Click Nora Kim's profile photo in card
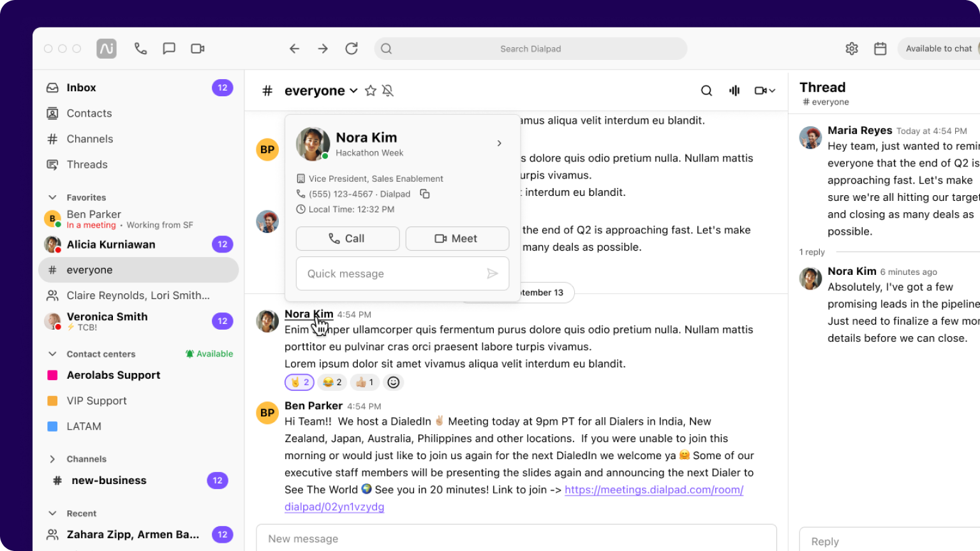Screen dimensions: 980x551 coord(313,144)
